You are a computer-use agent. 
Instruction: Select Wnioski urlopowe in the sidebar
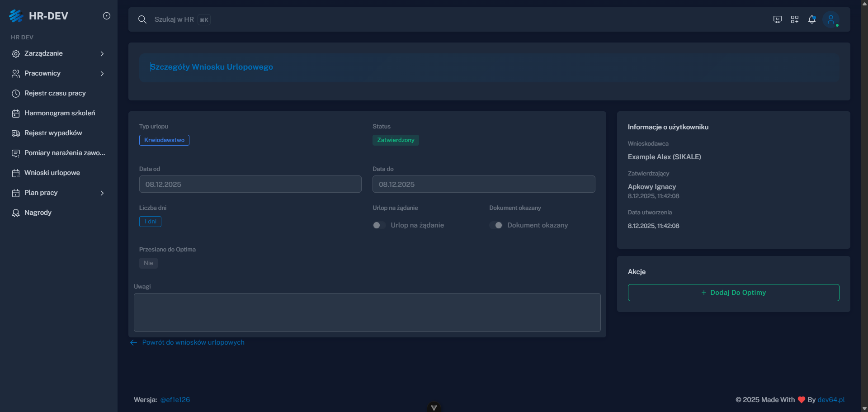coord(52,173)
